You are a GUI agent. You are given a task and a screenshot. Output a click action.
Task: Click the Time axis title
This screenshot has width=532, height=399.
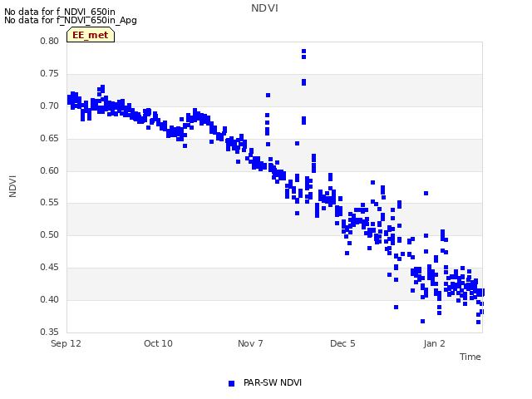[470, 357]
